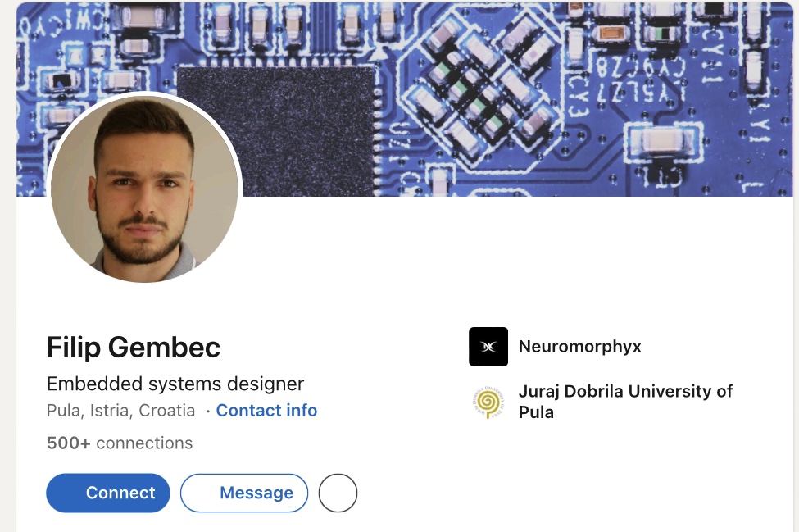Viewport: 799px width, 532px height.
Task: Open Filip Gembec's circular profile photo
Action: coord(145,188)
